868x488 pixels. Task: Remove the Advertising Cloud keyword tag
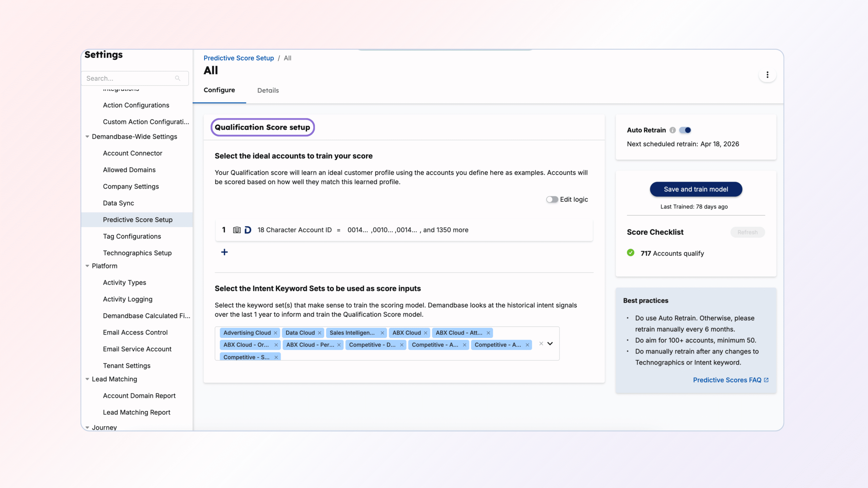tap(276, 333)
